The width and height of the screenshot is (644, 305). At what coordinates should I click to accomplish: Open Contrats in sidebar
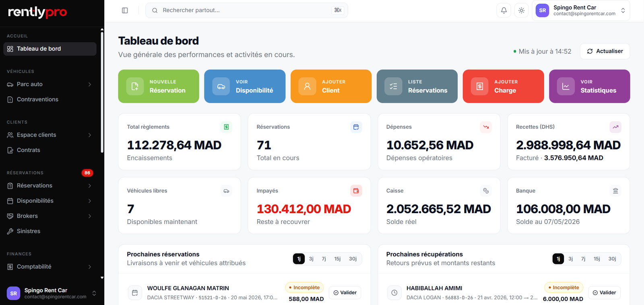pos(50,150)
